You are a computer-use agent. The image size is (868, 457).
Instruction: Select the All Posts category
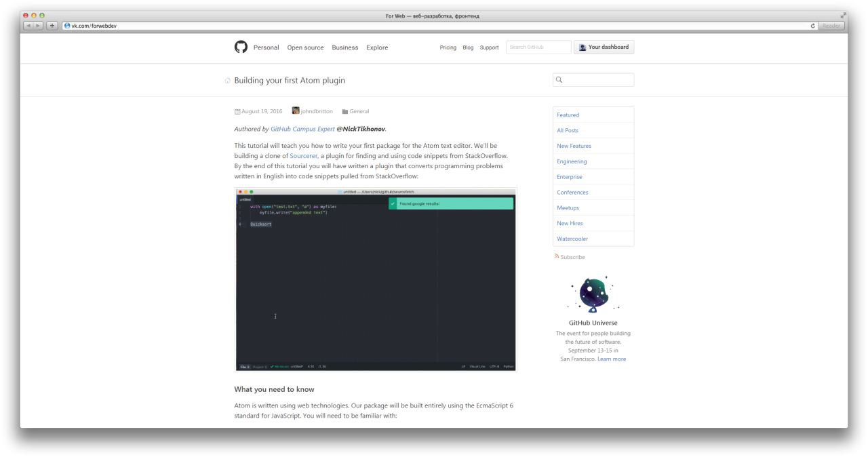[x=593, y=130]
